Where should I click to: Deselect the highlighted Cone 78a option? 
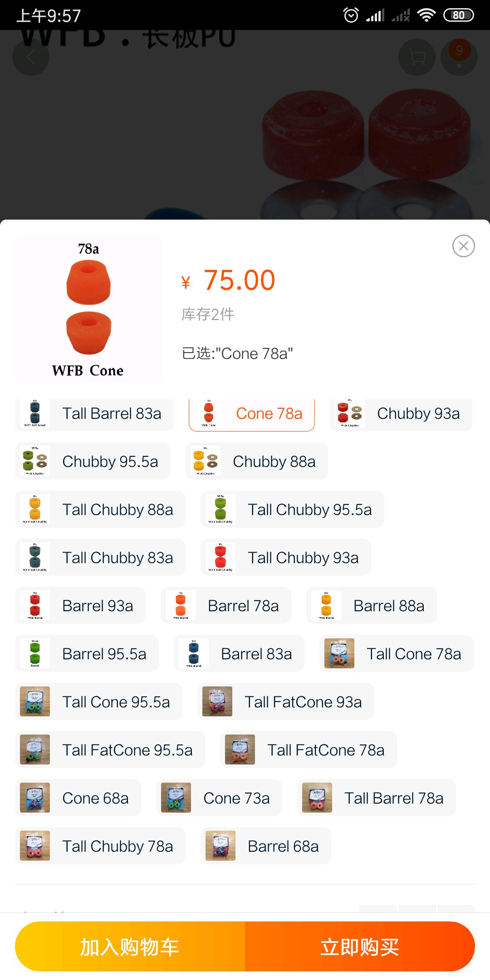252,413
